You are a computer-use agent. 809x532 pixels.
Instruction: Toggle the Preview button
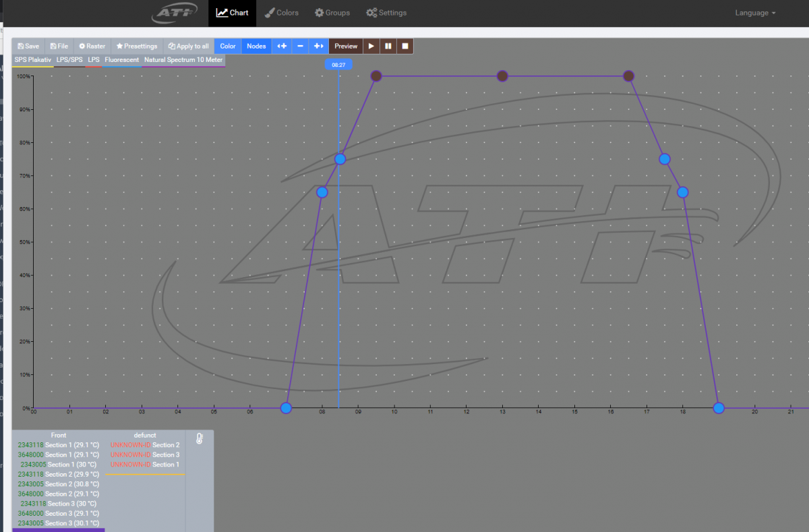[346, 46]
